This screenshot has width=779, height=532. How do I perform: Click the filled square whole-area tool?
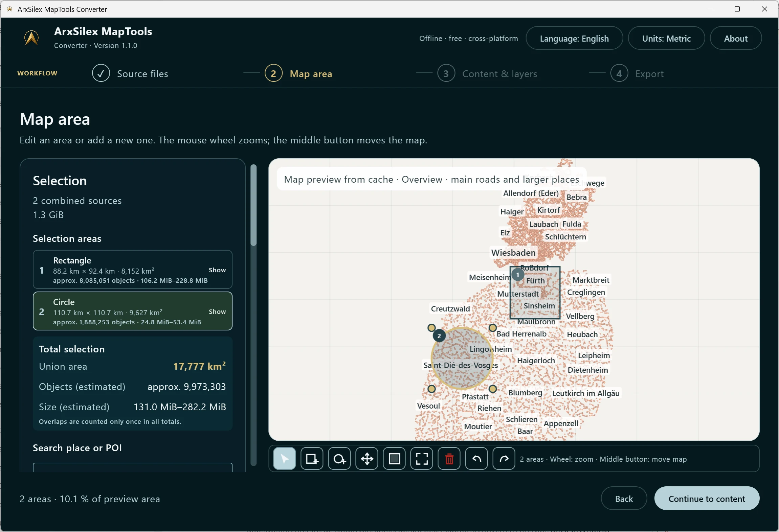click(394, 459)
